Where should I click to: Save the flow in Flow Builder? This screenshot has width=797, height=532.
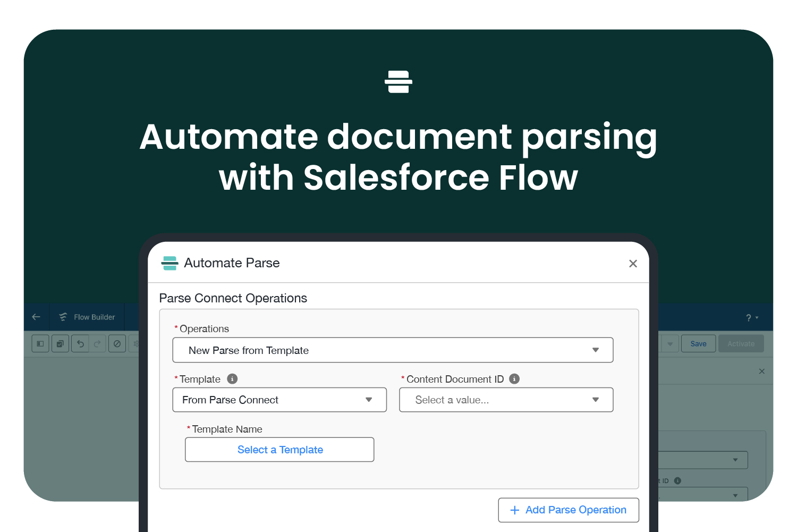pos(699,344)
